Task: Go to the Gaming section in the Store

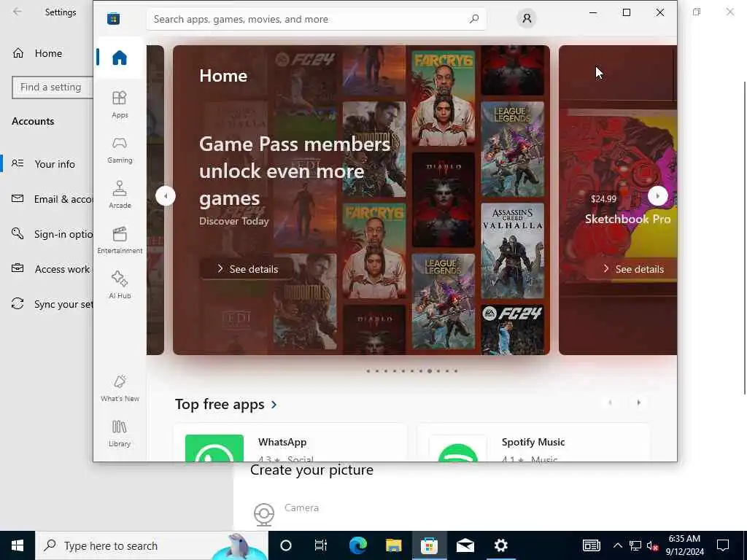Action: [x=120, y=150]
